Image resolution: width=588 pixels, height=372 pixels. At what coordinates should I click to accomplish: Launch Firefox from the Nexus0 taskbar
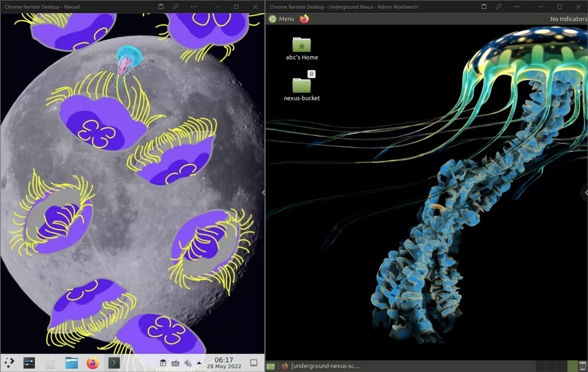[x=92, y=363]
